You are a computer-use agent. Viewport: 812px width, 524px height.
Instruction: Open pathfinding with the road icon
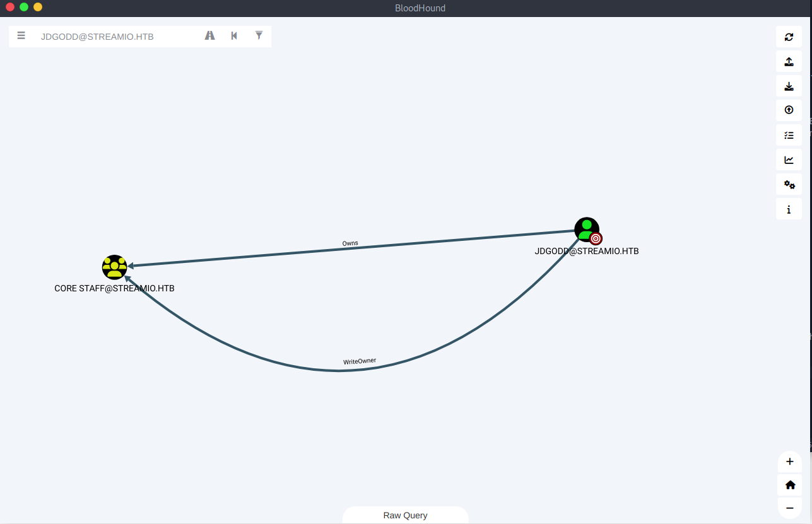[x=210, y=36]
